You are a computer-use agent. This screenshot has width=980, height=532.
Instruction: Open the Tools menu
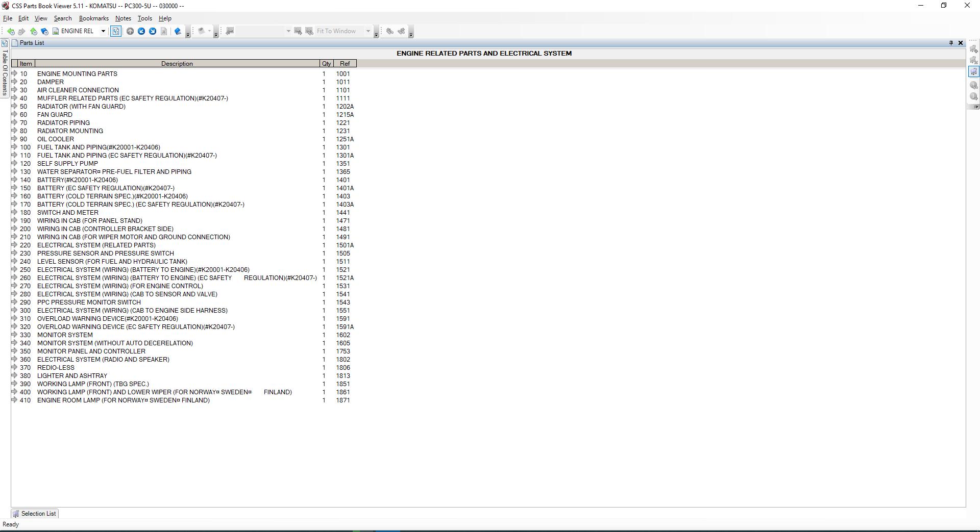click(x=144, y=18)
